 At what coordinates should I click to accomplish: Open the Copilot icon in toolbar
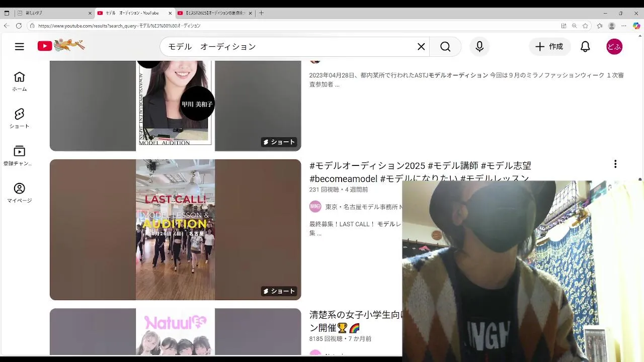tap(636, 26)
